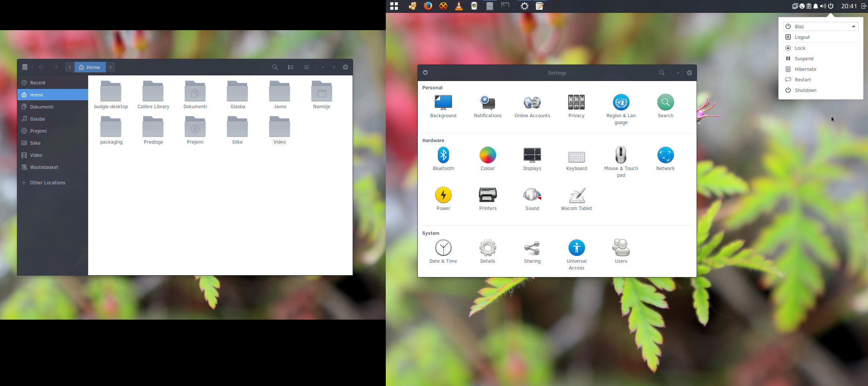868x386 pixels.
Task: Open Notifications settings
Action: tap(488, 106)
